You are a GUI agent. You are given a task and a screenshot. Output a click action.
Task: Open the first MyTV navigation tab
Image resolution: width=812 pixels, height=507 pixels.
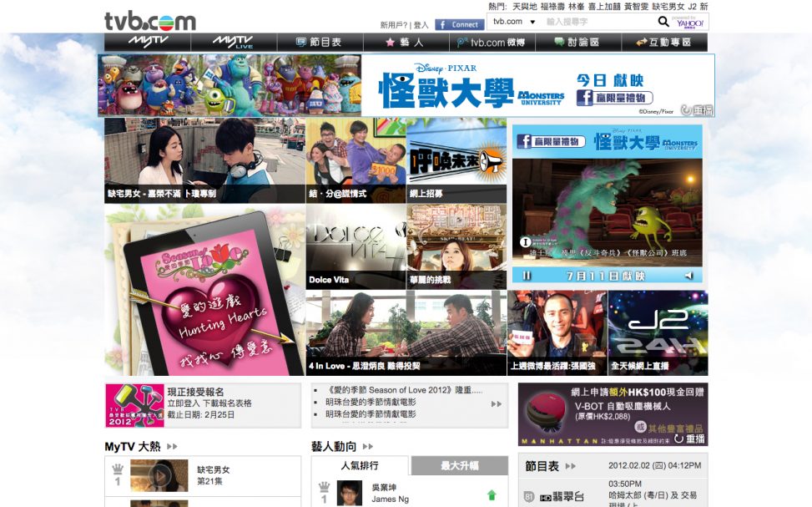pyautogui.click(x=148, y=42)
